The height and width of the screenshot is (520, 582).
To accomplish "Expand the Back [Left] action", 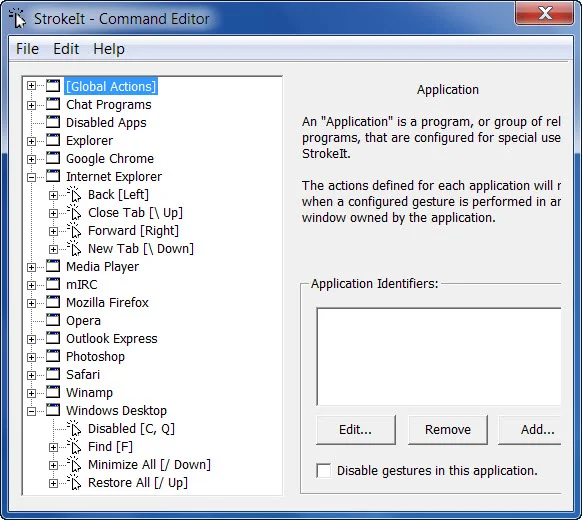I will (53, 195).
